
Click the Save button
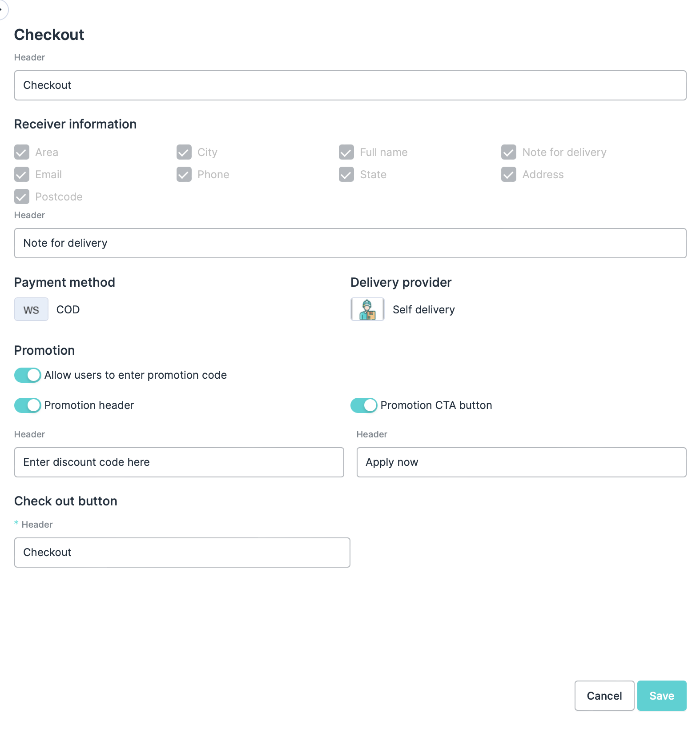[661, 696]
